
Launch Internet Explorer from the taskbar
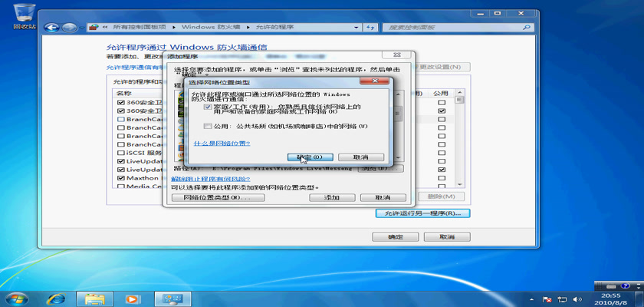[x=56, y=298]
